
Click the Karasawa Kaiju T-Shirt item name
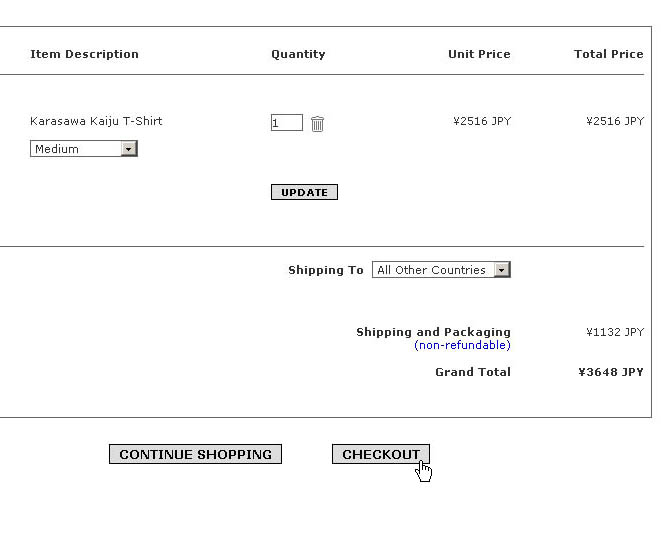pyautogui.click(x=96, y=121)
